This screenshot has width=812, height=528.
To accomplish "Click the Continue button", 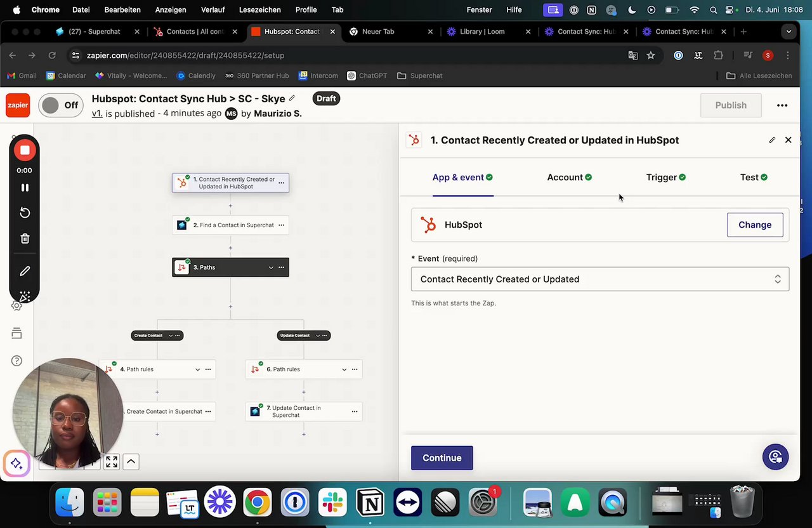I will pos(442,458).
